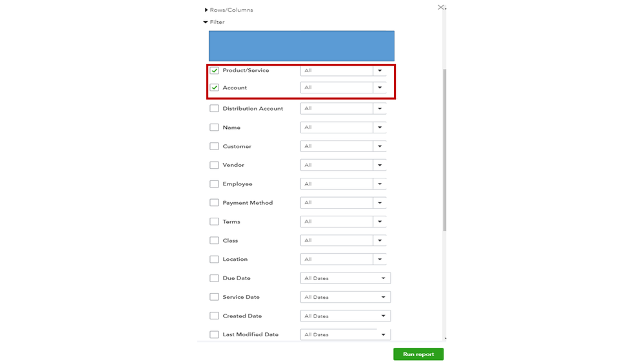Enable the Distribution Account filter checkbox
This screenshot has height=362, width=644.
(215, 109)
